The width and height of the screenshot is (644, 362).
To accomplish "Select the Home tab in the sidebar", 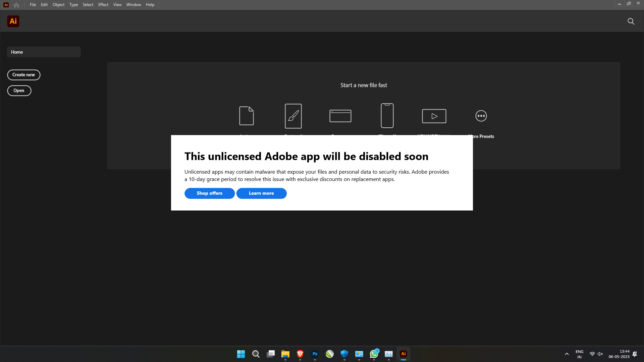I will 44,52.
